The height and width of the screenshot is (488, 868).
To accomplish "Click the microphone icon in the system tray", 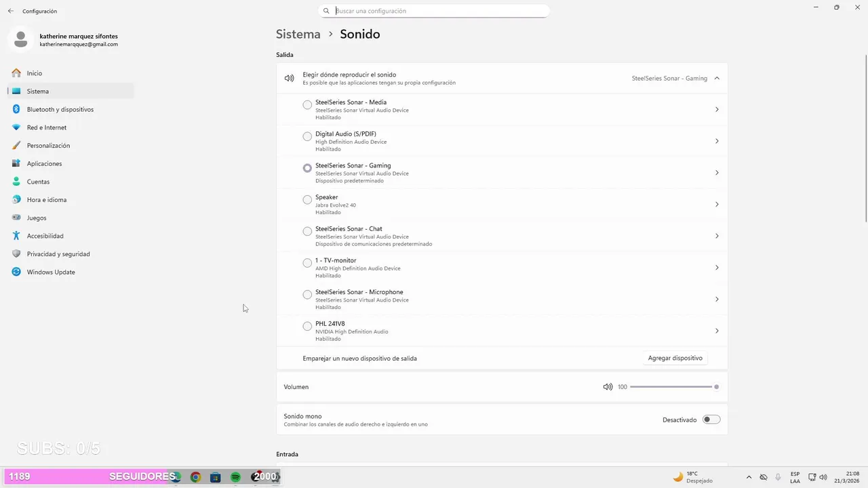I will pyautogui.click(x=778, y=477).
